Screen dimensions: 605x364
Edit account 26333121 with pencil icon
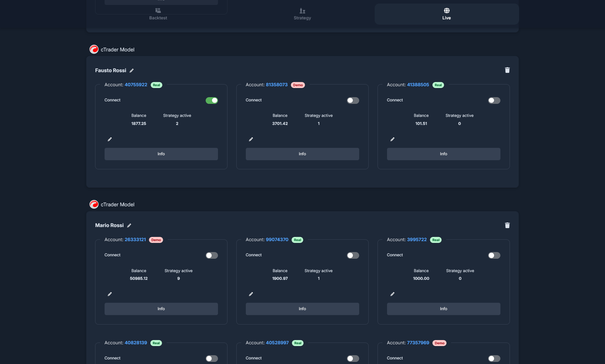pos(110,294)
